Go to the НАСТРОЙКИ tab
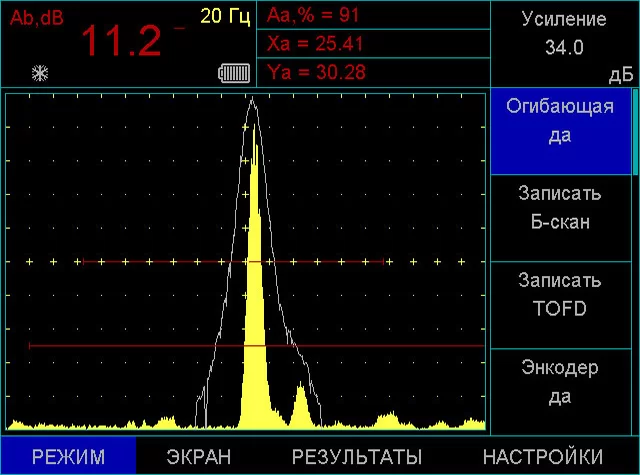 (542, 456)
